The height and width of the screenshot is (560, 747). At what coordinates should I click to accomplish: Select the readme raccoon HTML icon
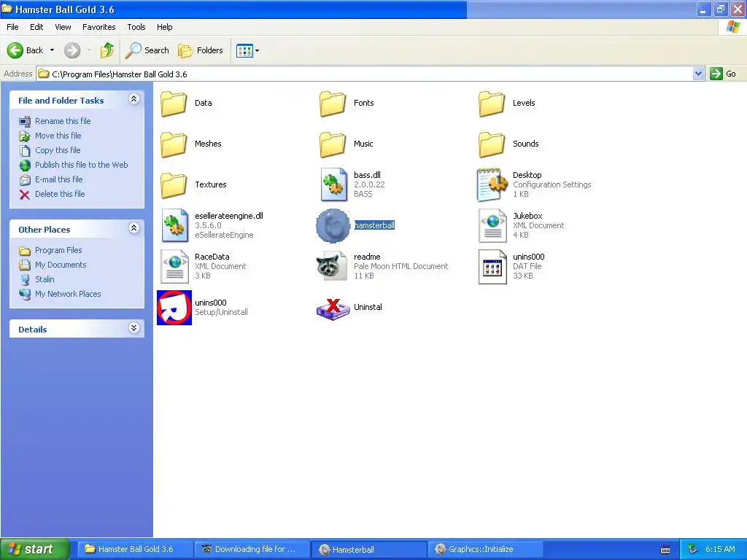pyautogui.click(x=332, y=267)
